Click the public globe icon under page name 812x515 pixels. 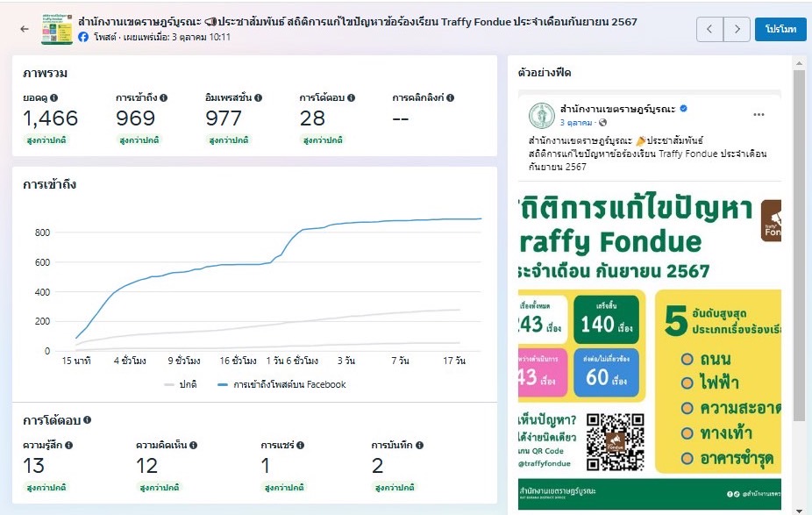tap(602, 123)
